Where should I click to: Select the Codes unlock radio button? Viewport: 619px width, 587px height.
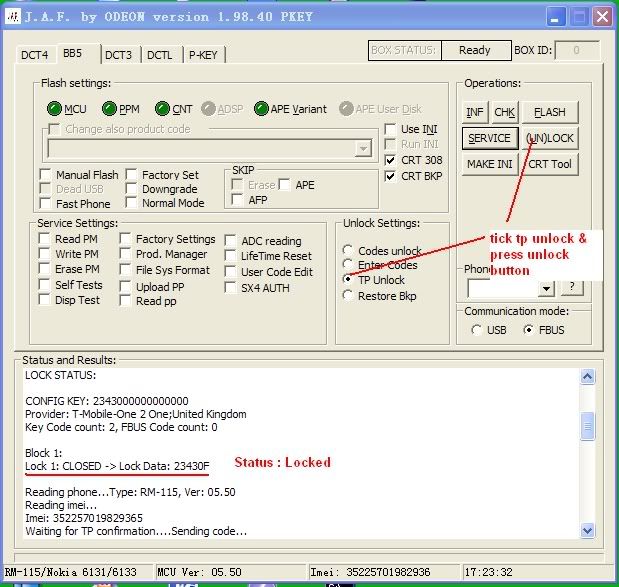(348, 250)
